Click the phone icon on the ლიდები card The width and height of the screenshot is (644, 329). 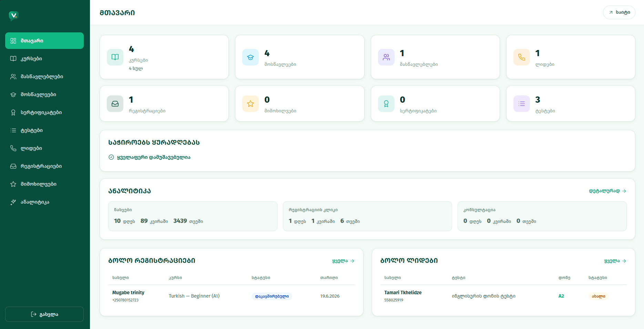coord(522,57)
